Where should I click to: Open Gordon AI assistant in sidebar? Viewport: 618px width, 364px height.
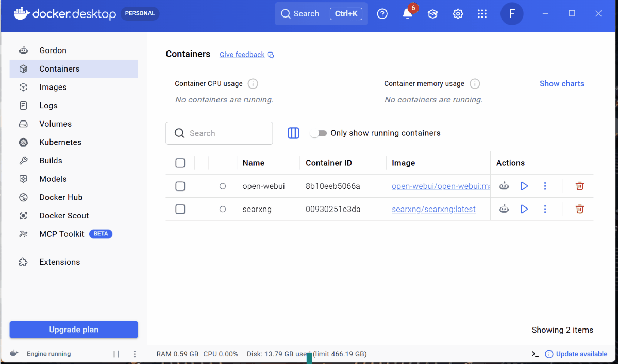coord(74,50)
